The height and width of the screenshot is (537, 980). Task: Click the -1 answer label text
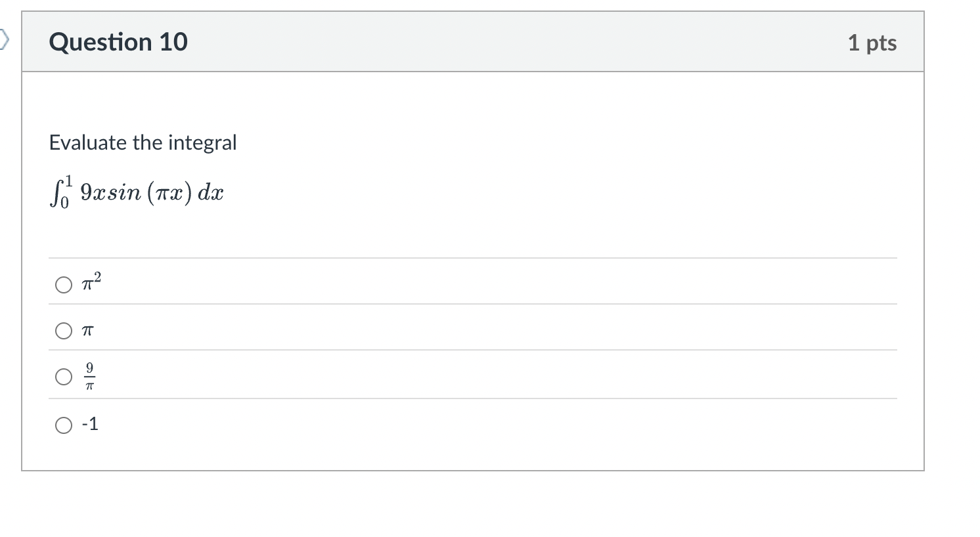pyautogui.click(x=90, y=424)
